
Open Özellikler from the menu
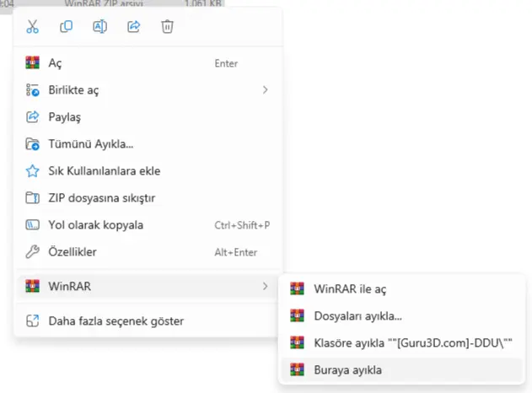click(x=148, y=252)
